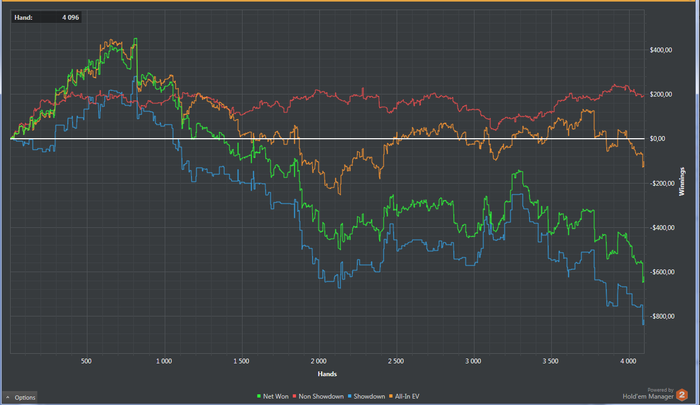This screenshot has height=405, width=700.
Task: Click the green Net Won color swatch
Action: pyautogui.click(x=259, y=396)
